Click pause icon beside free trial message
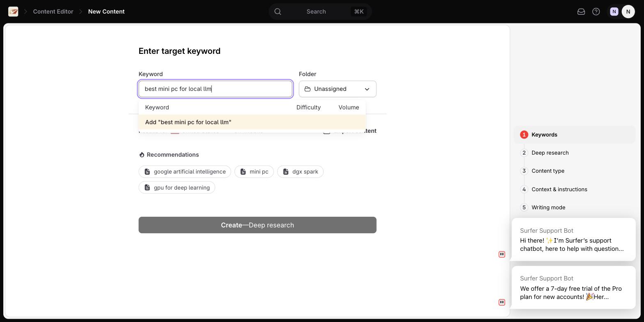The height and width of the screenshot is (322, 644). point(502,302)
